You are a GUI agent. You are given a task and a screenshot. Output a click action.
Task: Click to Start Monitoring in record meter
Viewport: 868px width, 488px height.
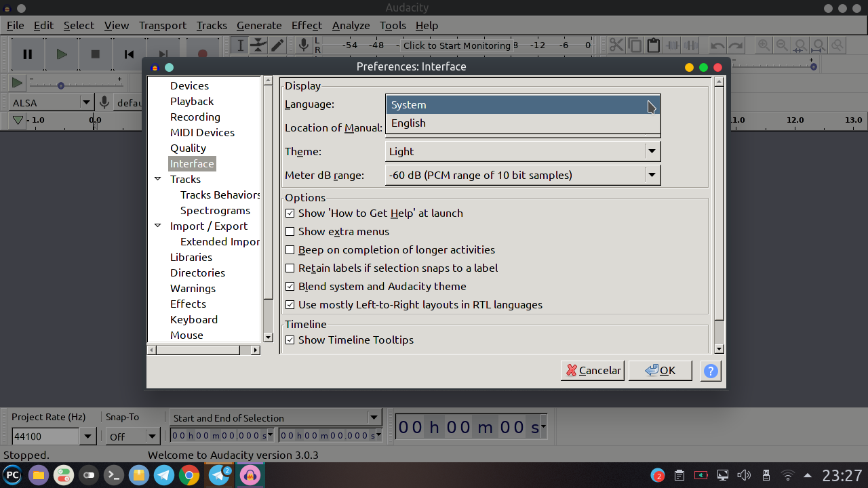(457, 45)
